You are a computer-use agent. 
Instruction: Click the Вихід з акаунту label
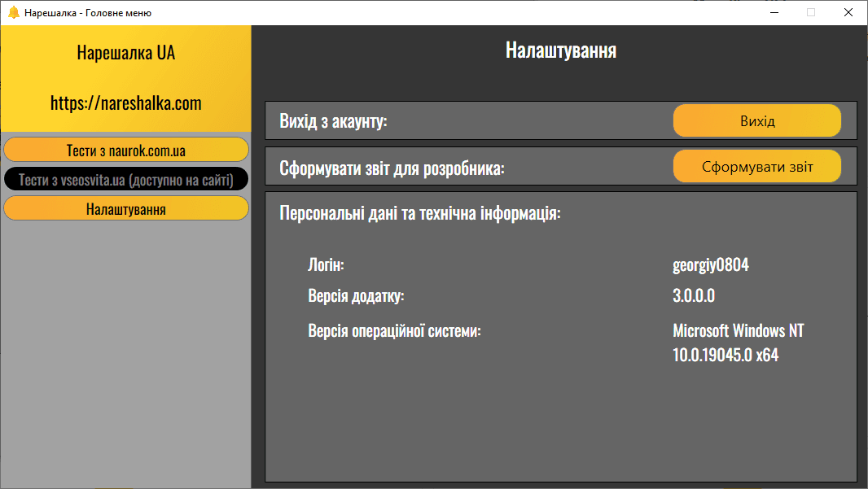pos(333,122)
